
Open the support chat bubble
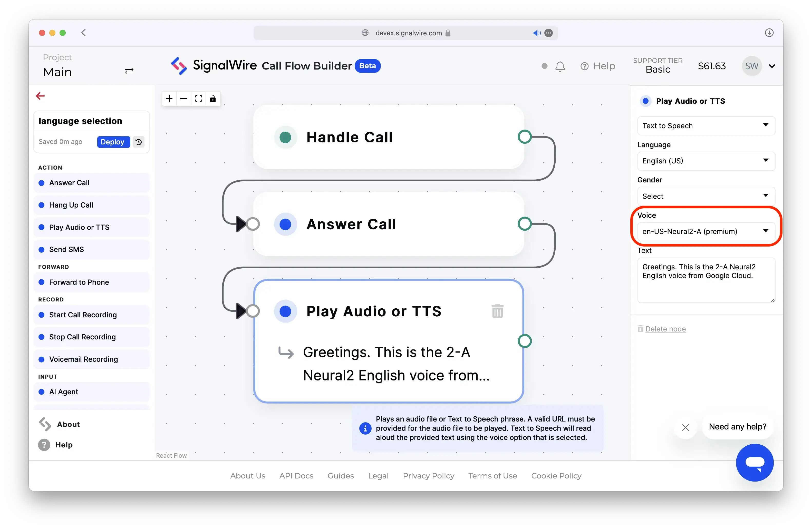tap(755, 463)
